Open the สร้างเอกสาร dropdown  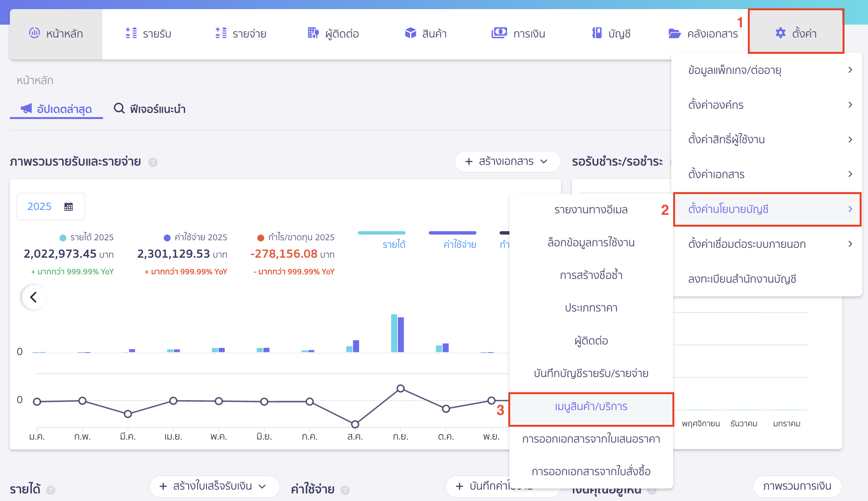[x=507, y=162]
